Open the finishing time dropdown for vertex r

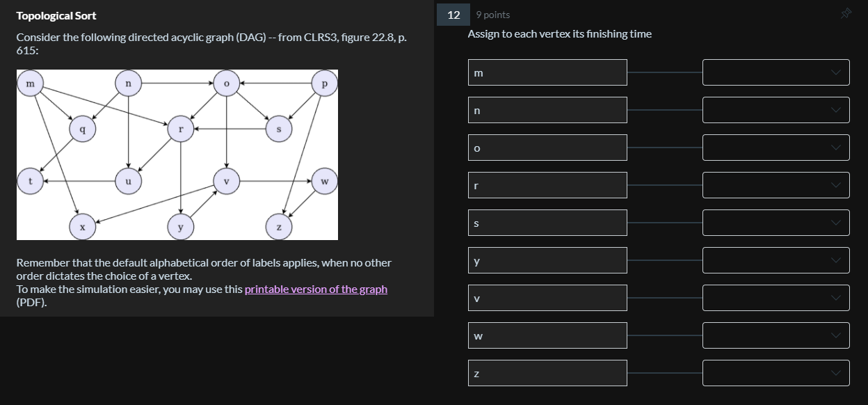click(776, 184)
